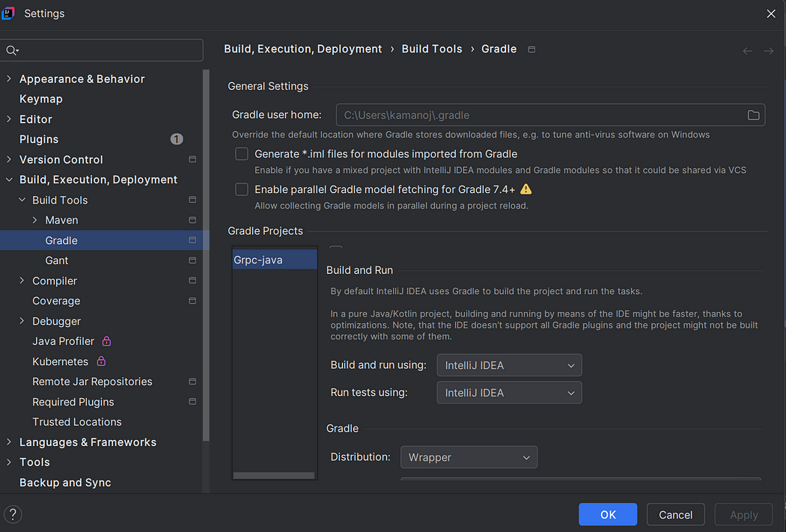Click the folder browse icon for Gradle user home
This screenshot has width=786, height=532.
coord(753,115)
